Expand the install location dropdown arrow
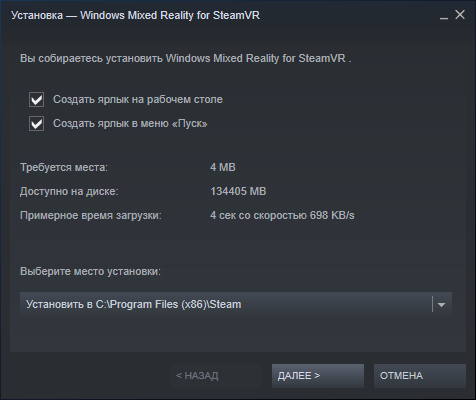This screenshot has height=400, width=476. [x=441, y=304]
